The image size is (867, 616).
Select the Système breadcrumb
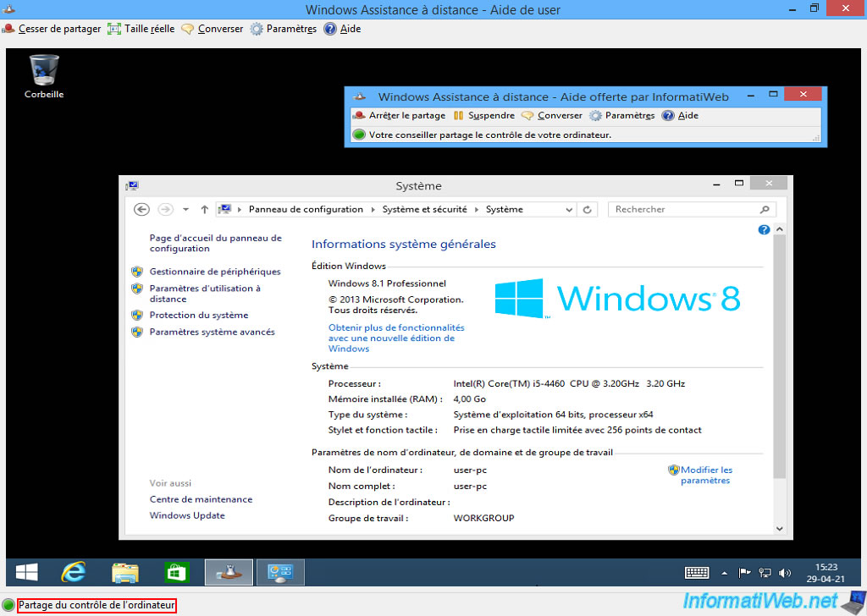[x=505, y=209]
